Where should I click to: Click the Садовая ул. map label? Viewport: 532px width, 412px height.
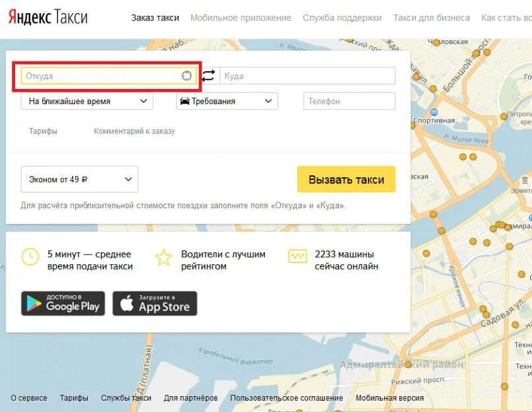503,314
